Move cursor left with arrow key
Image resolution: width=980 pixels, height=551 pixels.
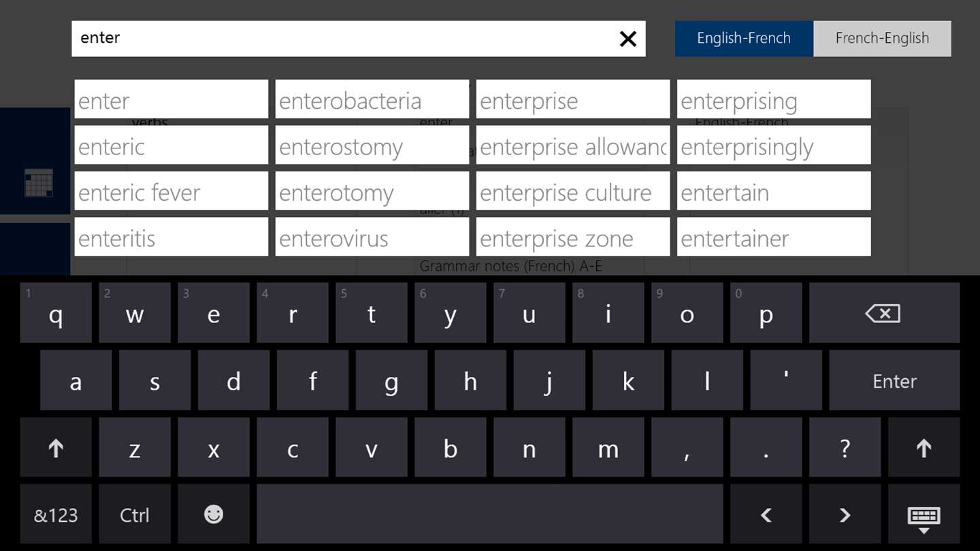766,514
